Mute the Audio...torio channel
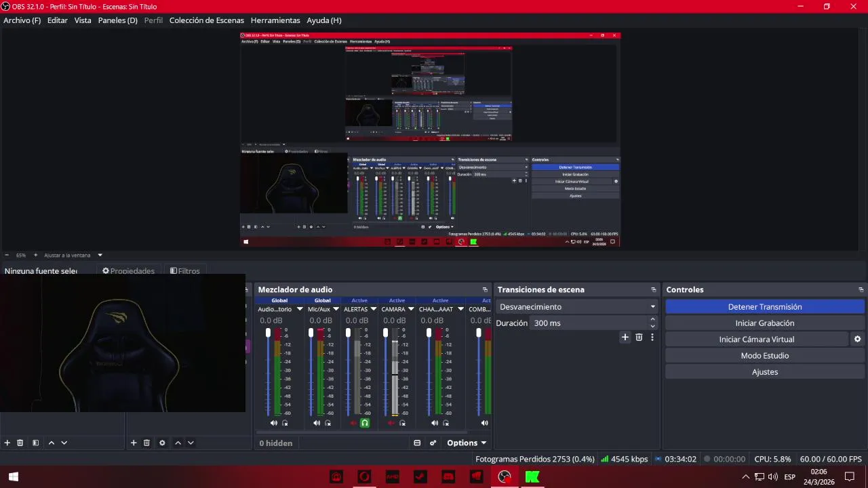 pos(273,423)
